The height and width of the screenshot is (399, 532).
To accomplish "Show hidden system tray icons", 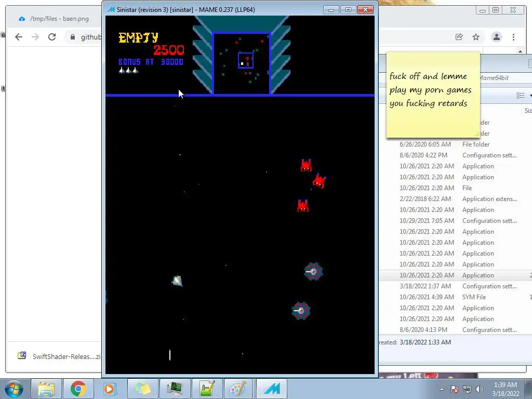I will (x=442, y=389).
